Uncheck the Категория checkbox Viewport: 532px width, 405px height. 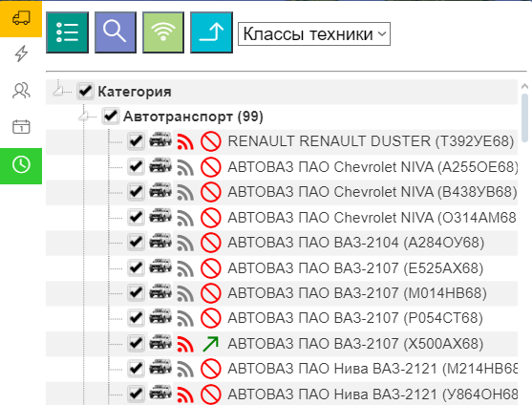(x=85, y=91)
